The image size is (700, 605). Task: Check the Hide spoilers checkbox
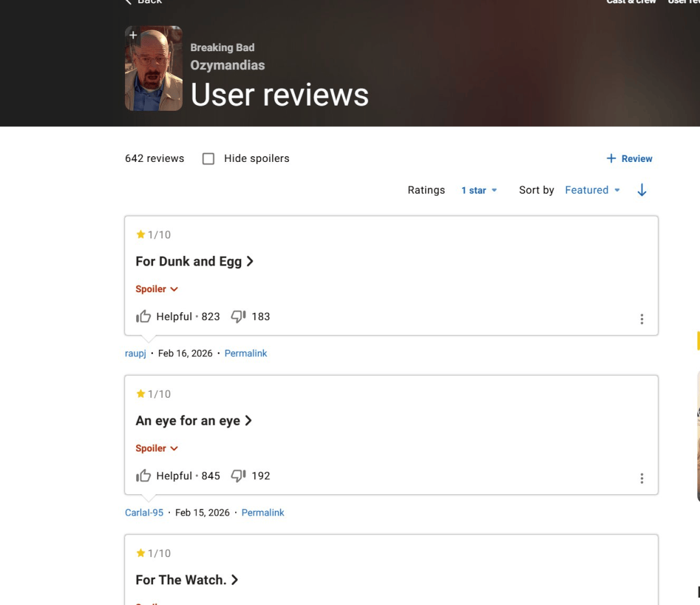[208, 159]
